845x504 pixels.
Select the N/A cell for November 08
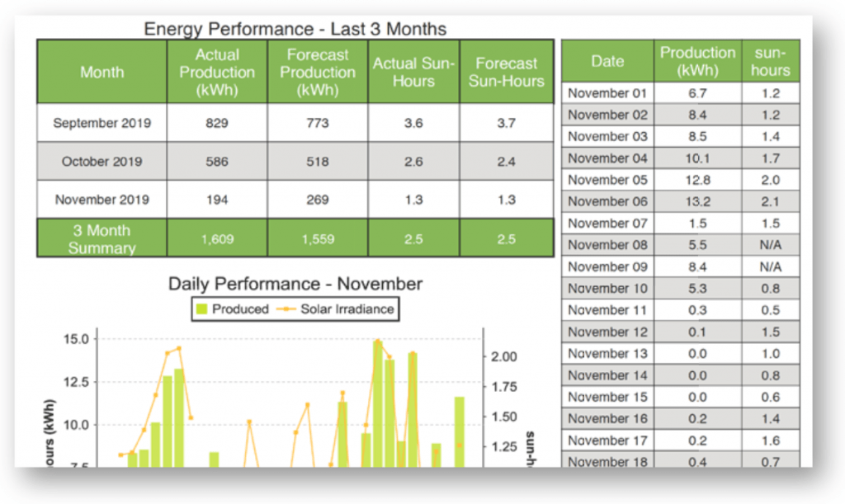click(771, 244)
